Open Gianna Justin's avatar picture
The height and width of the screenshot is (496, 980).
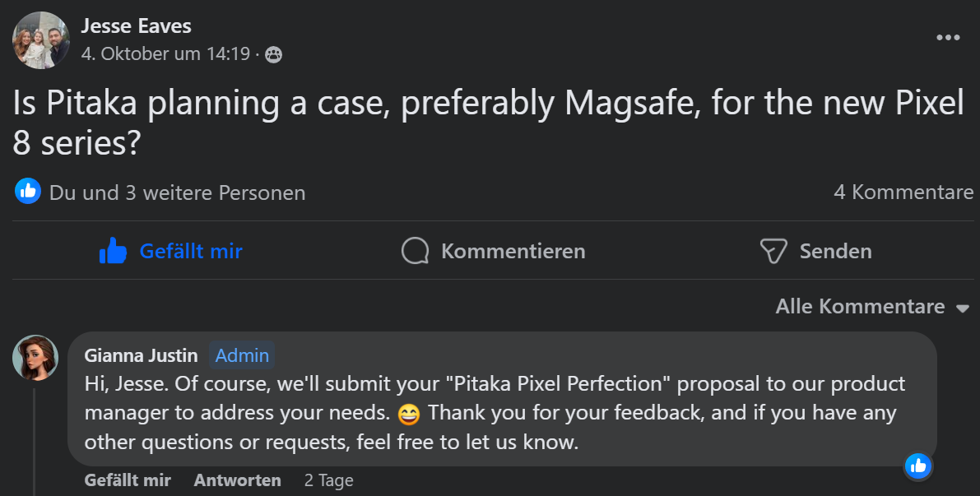(35, 358)
